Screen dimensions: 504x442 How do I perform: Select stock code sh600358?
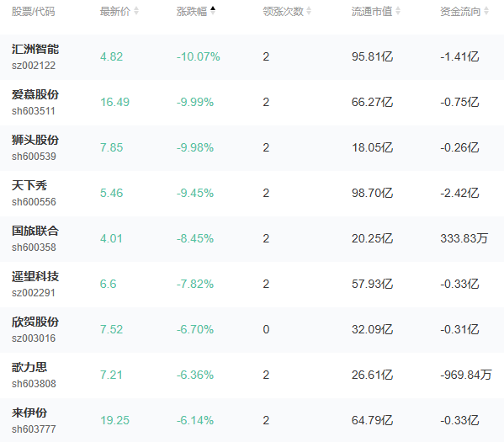[34, 248]
